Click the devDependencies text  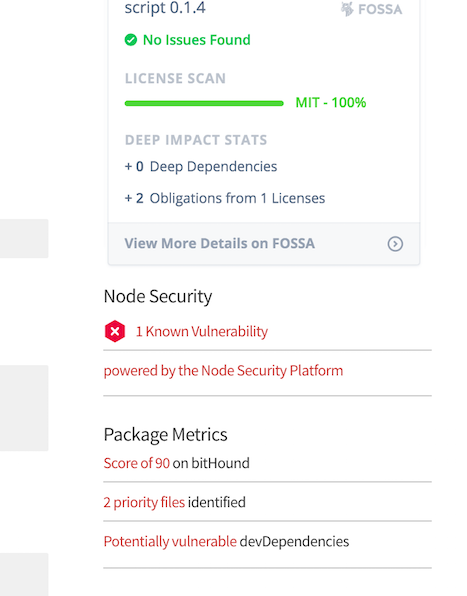tap(294, 541)
